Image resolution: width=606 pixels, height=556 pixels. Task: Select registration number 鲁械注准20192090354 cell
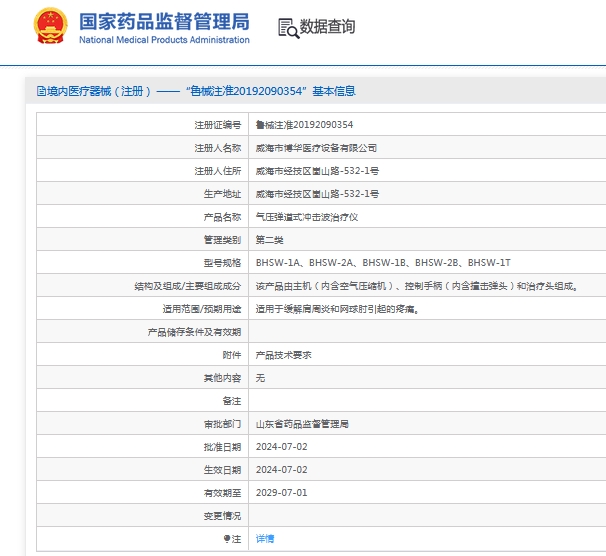pyautogui.click(x=304, y=125)
